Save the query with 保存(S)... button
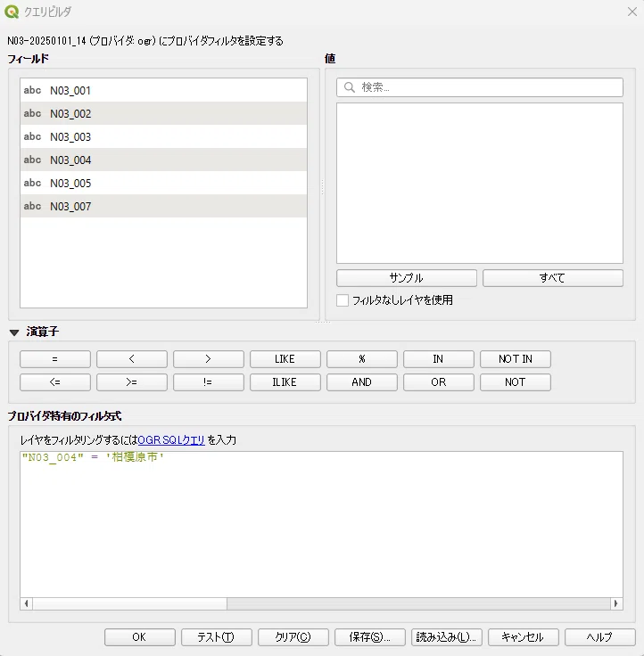 coord(370,637)
